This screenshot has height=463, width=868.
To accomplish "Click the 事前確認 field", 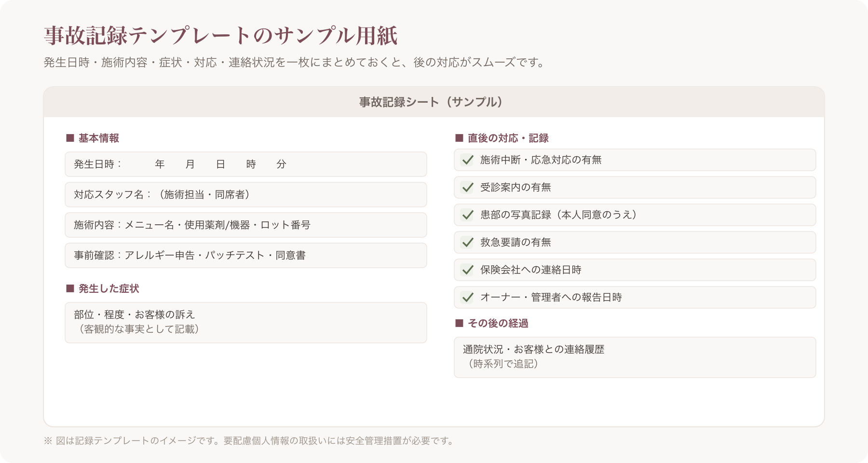I will point(246,256).
